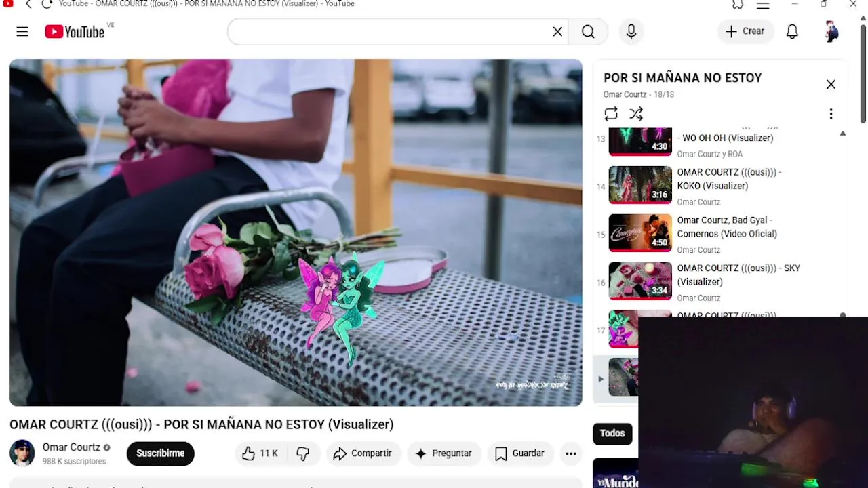The height and width of the screenshot is (488, 868).
Task: Click the video title text
Action: pos(201,424)
